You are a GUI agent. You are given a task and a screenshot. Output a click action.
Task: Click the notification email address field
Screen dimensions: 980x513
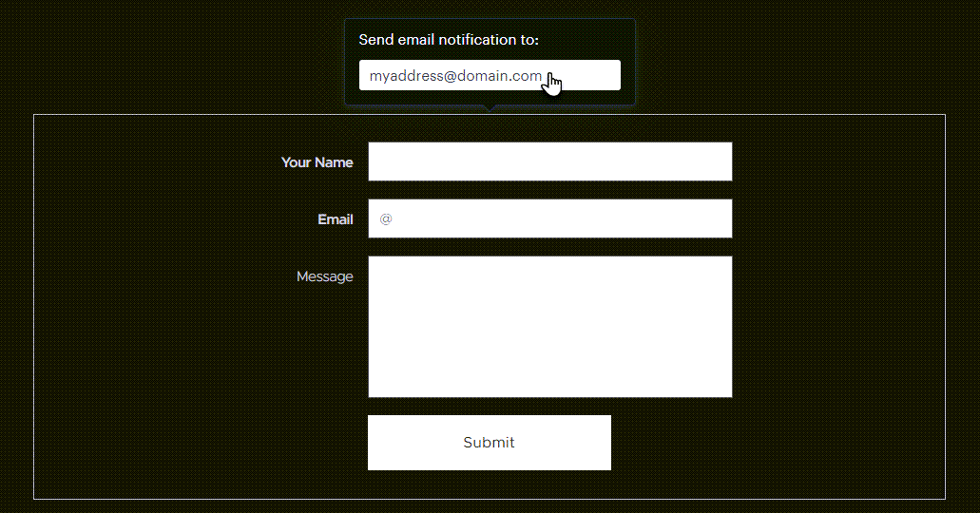pos(490,75)
